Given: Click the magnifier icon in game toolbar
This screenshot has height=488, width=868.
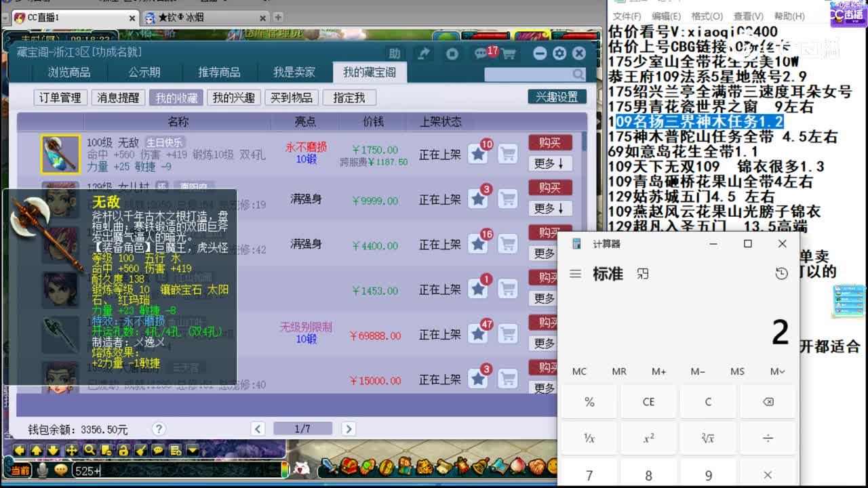Looking at the screenshot, I should coord(89,450).
